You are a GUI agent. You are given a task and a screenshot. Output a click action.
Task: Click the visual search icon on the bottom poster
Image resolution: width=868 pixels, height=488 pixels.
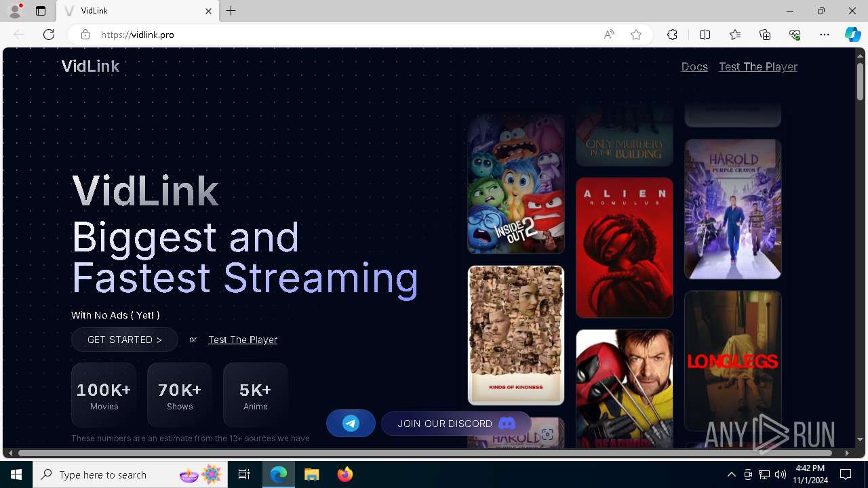[547, 434]
